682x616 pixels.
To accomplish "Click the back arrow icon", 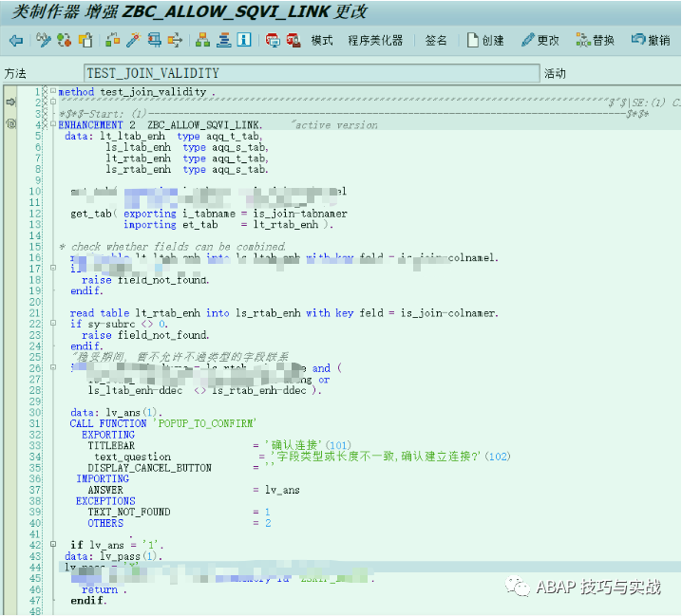I will click(16, 41).
